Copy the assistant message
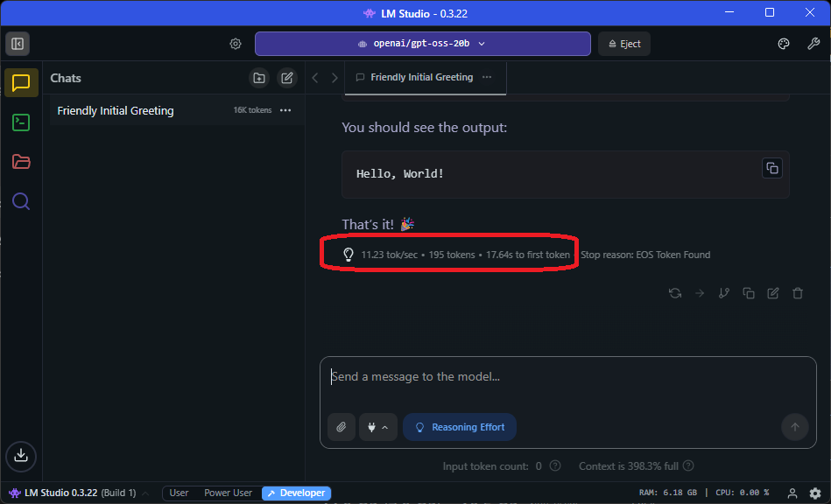 749,293
